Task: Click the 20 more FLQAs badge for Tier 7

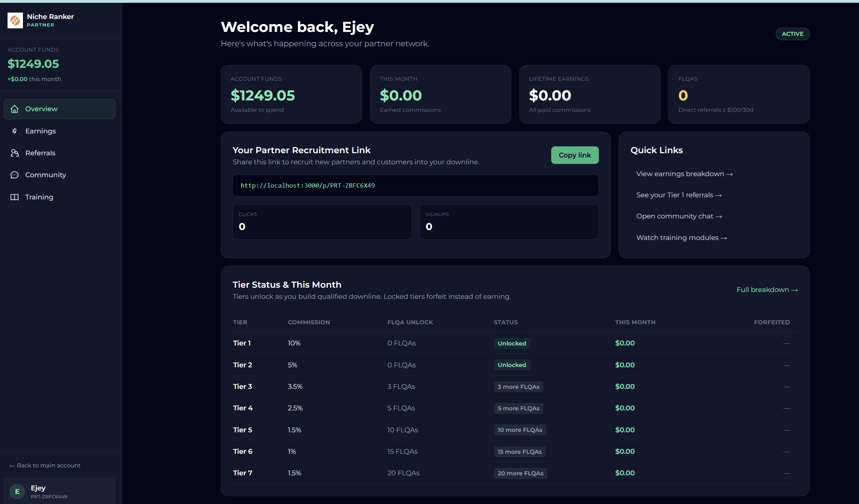Action: coord(521,473)
